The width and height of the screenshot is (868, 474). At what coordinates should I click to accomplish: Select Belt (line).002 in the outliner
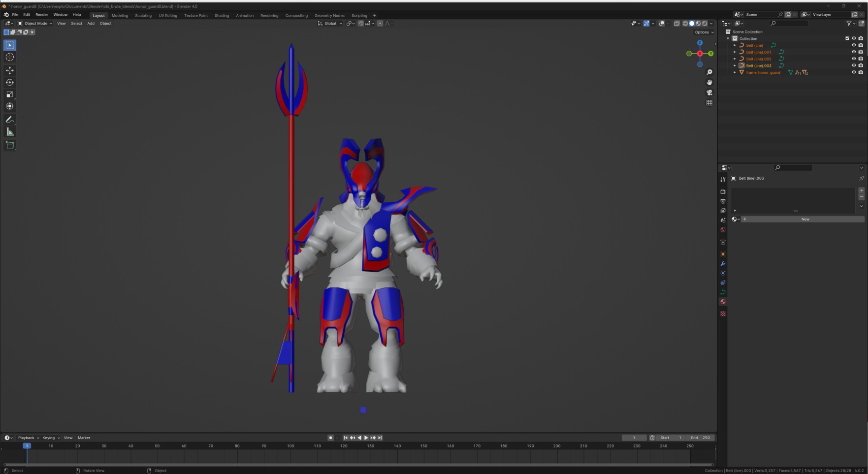pyautogui.click(x=758, y=59)
